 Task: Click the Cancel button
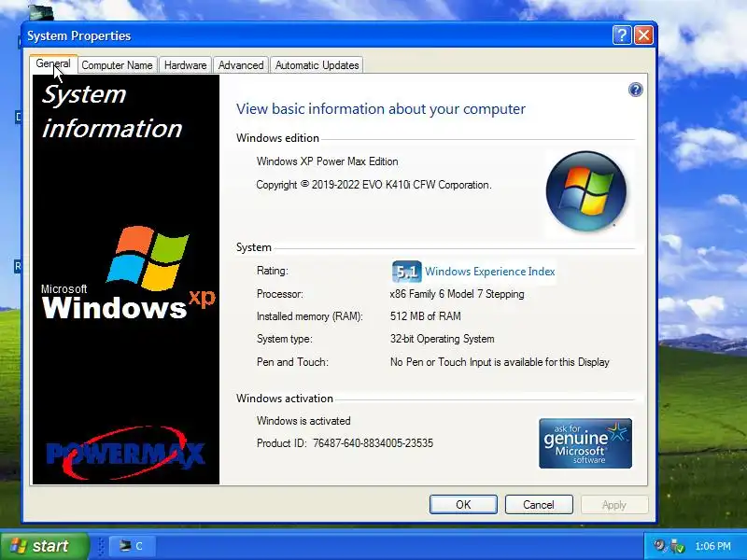[539, 505]
